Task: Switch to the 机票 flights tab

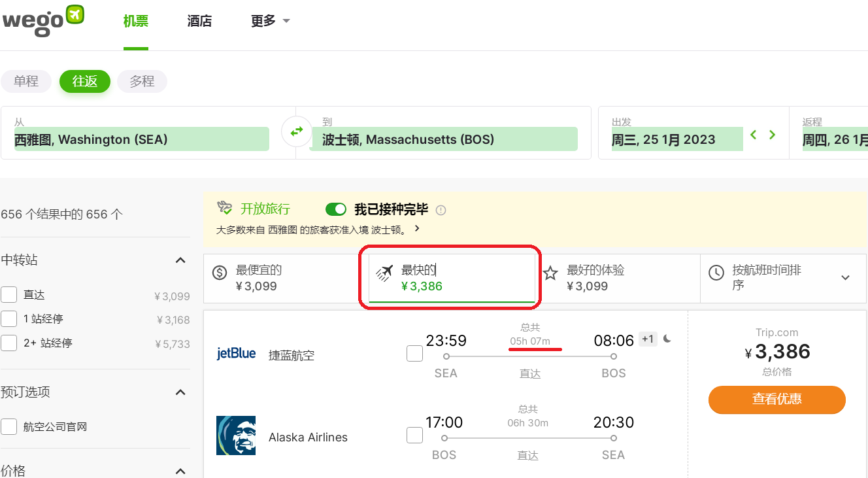Action: coord(136,21)
